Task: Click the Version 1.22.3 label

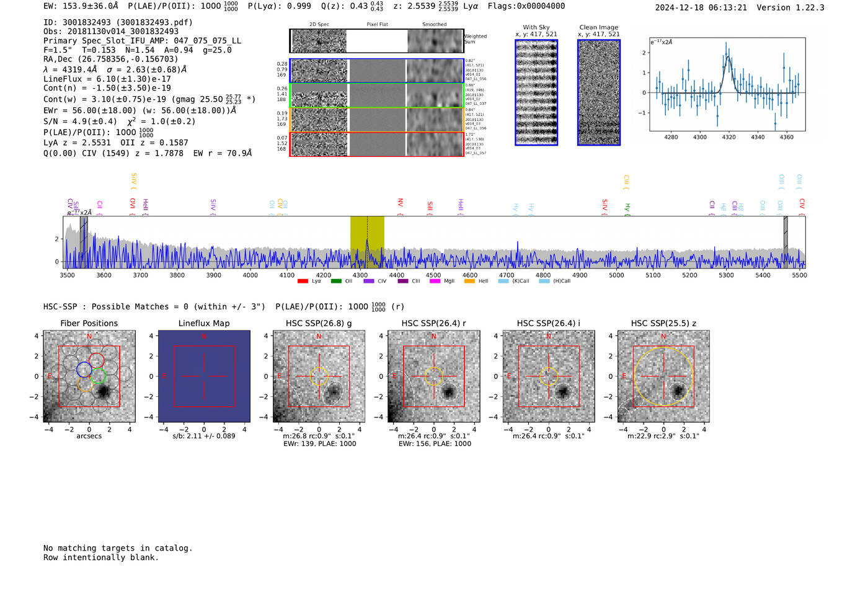Action: 790,7
